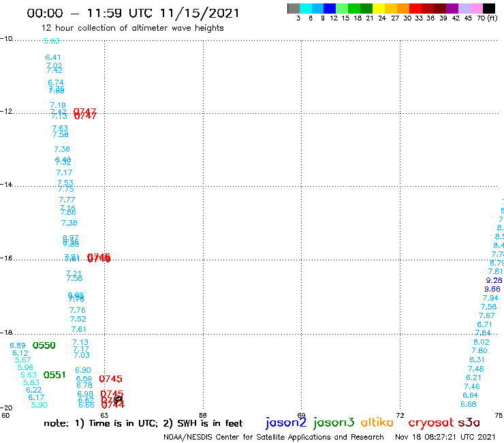Click the wave height value '6.12'
Image resolution: width=504 pixels, height=443 pixels.
[20, 353]
